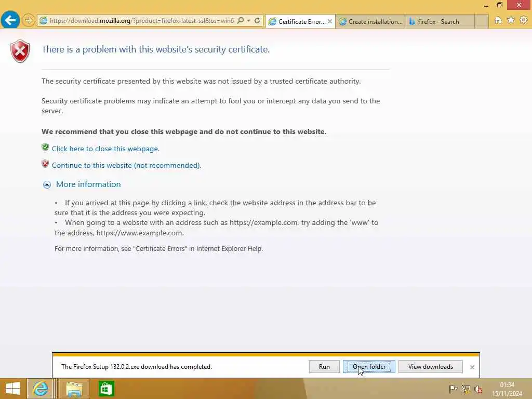Click the muted speaker volume icon
Viewport: 532px width, 399px height.
478,389
